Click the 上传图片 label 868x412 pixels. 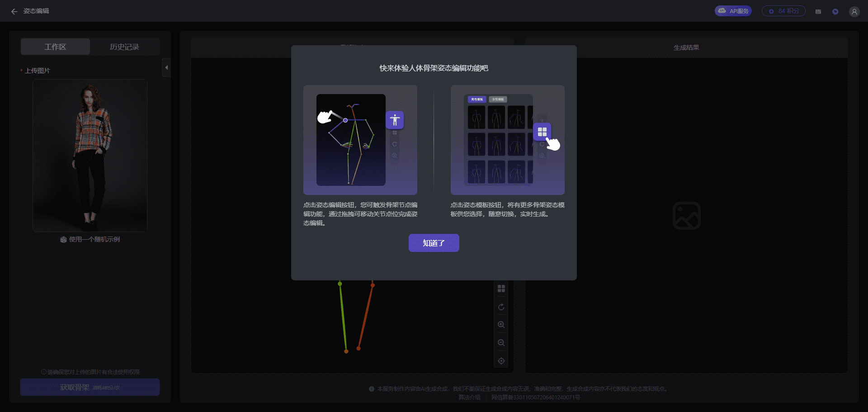(38, 71)
